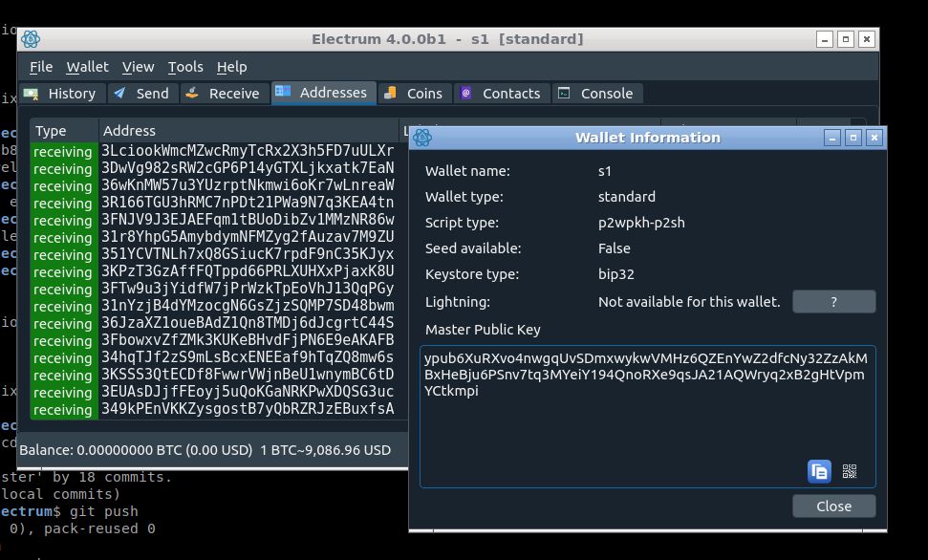Open the File menu
This screenshot has height=560, width=928.
click(x=41, y=67)
